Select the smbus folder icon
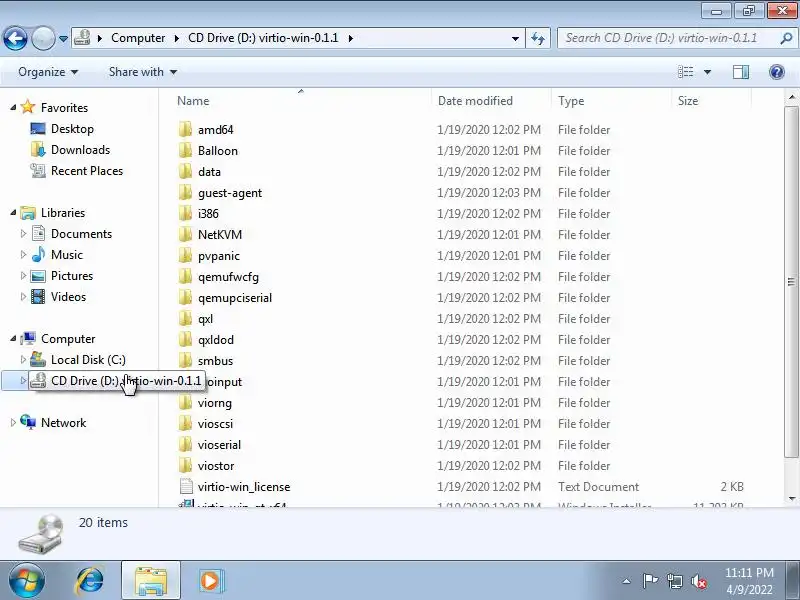The height and width of the screenshot is (600, 800). coord(186,361)
